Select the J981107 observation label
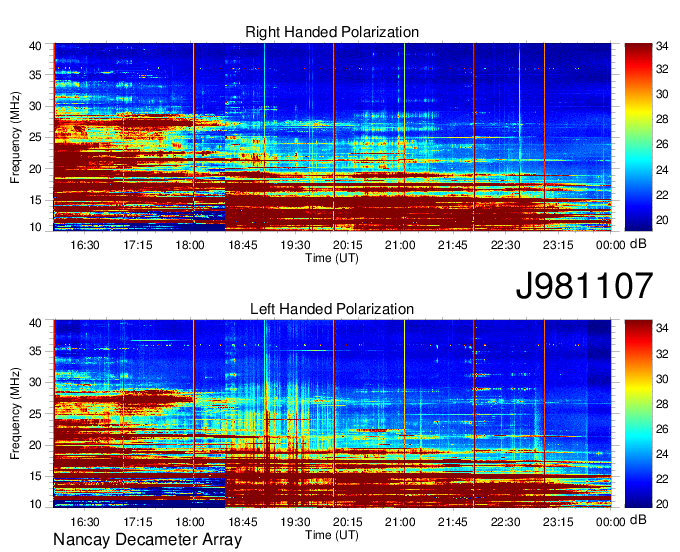The width and height of the screenshot is (680, 552). click(x=584, y=286)
